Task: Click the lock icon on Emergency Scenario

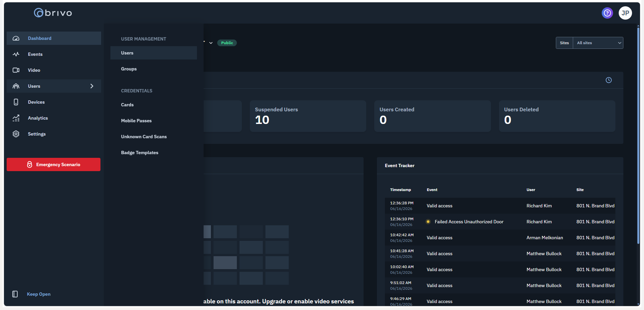Action: (30, 164)
